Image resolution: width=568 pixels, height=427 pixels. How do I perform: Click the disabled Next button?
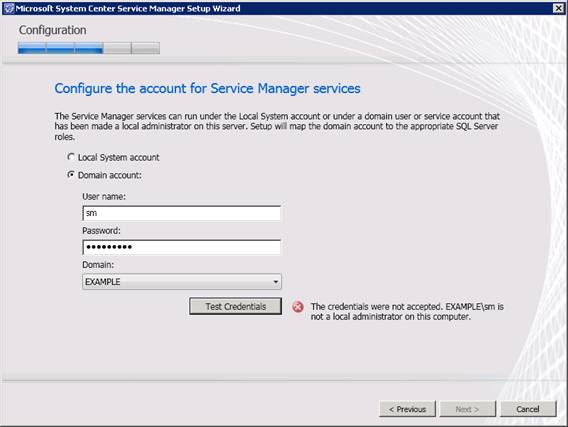(467, 409)
